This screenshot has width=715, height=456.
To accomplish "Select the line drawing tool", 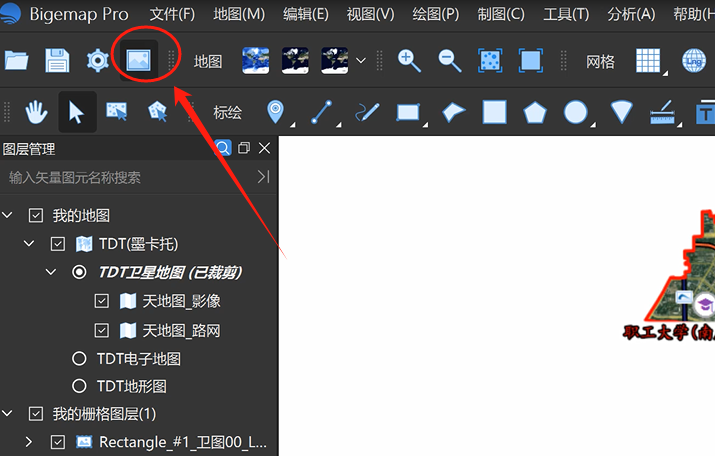I will coord(321,112).
